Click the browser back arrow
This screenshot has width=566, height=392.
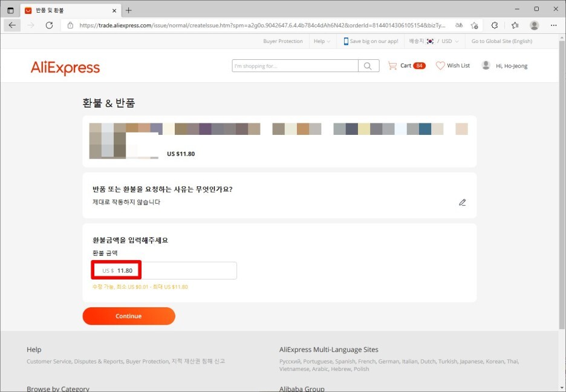tap(12, 25)
